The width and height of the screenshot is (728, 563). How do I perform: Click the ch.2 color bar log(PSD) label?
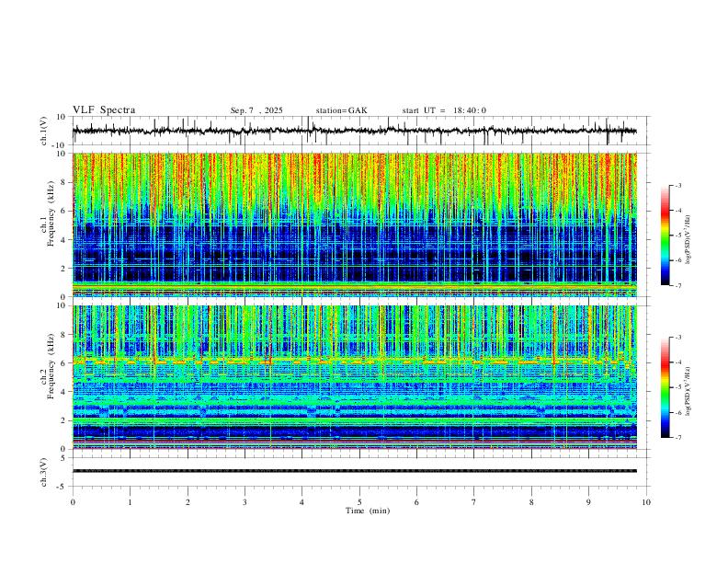[x=688, y=392]
